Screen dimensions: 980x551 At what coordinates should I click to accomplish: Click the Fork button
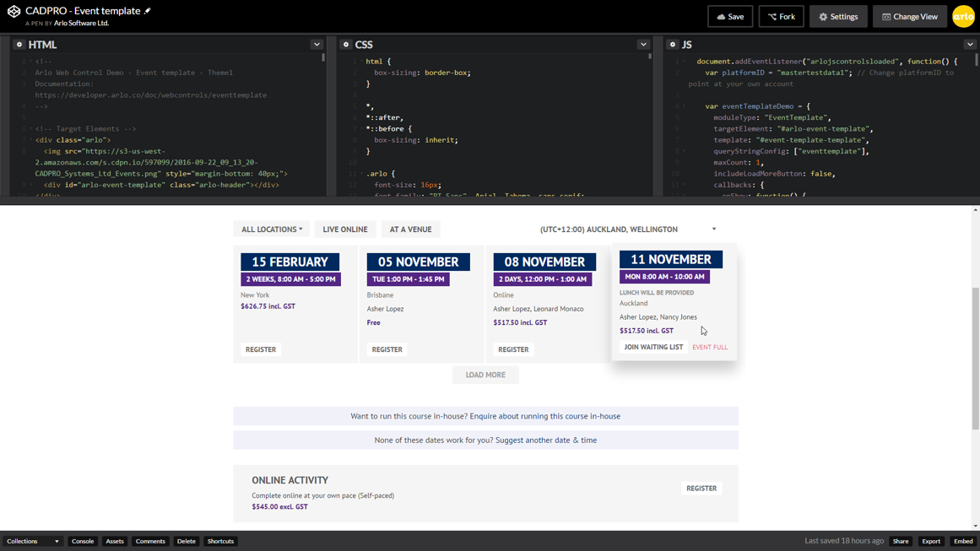point(781,16)
